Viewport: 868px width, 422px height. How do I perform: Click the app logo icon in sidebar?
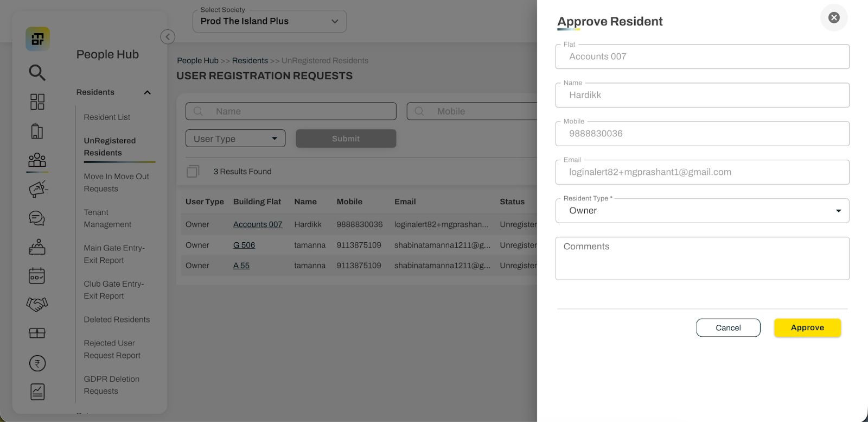coord(37,39)
